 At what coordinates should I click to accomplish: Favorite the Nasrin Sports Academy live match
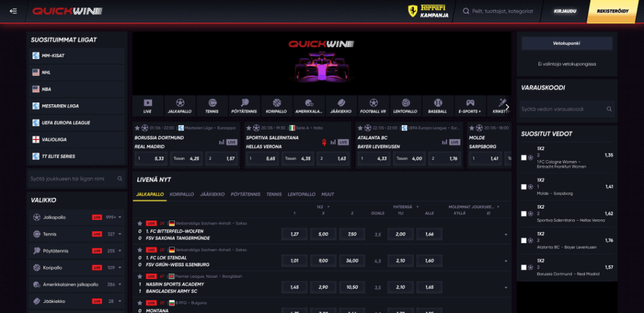(x=140, y=277)
